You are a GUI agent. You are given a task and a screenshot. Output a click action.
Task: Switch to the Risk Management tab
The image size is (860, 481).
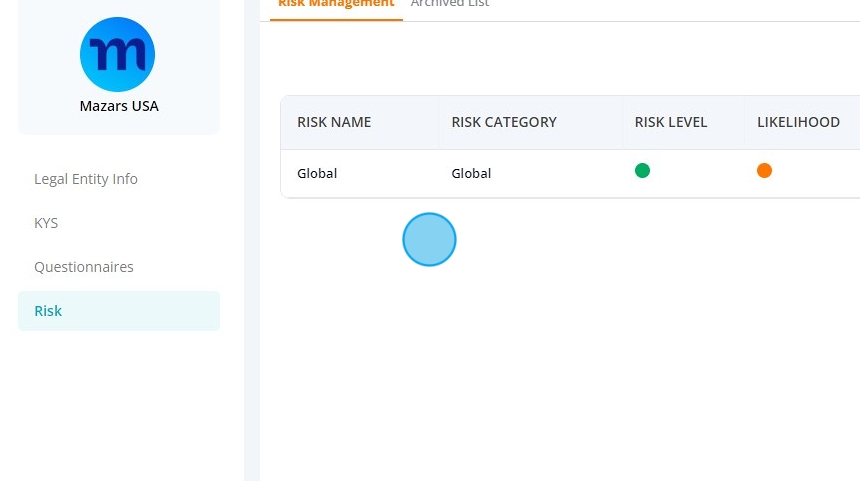click(336, 4)
